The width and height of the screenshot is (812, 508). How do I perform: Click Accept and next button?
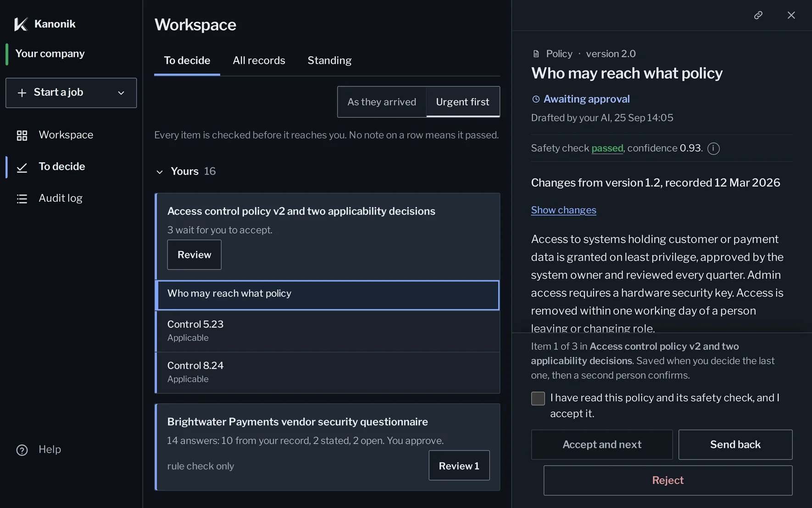click(x=602, y=445)
